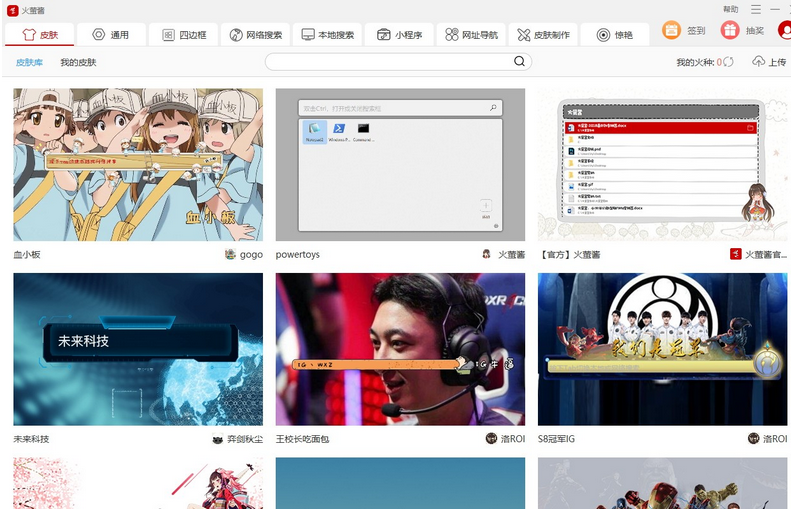
Task: Open the 皮肤 tab
Action: pyautogui.click(x=40, y=34)
